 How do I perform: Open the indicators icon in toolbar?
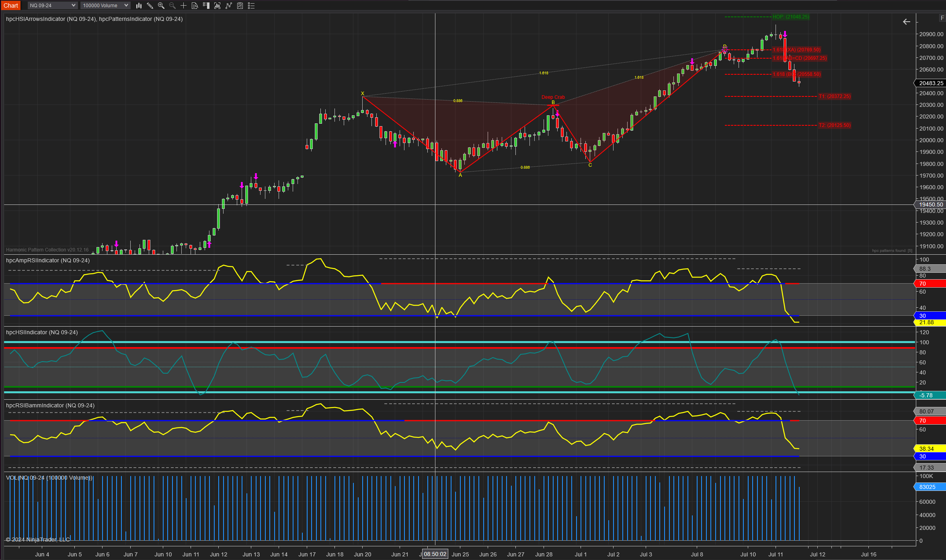click(218, 6)
